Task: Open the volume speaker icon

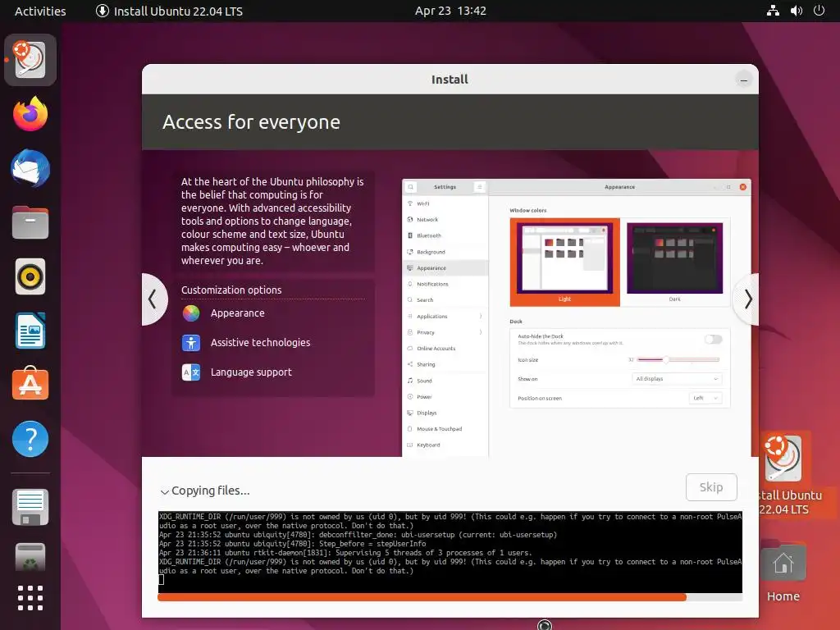Action: pyautogui.click(x=797, y=11)
